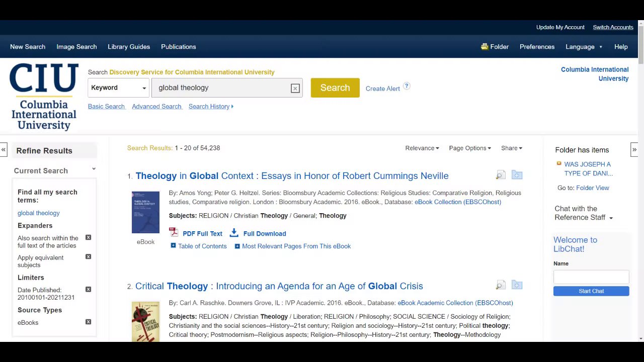Open the Language menu dropdown
Screen dimensions: 644x362
point(584,47)
